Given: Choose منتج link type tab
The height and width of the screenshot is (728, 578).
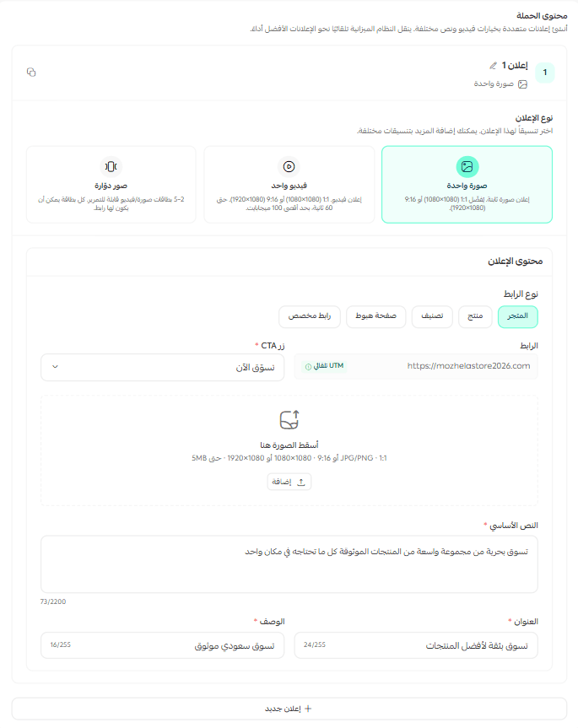Looking at the screenshot, I should (475, 316).
